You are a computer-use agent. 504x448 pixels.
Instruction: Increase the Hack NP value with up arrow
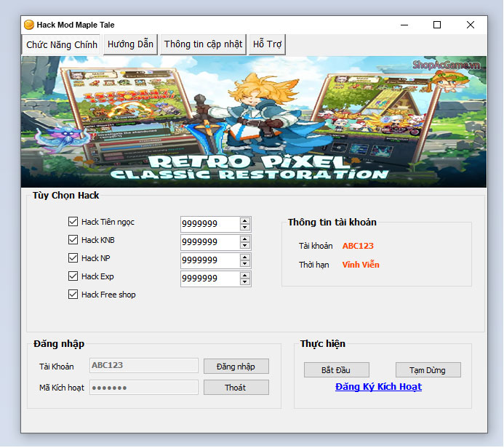coord(245,257)
